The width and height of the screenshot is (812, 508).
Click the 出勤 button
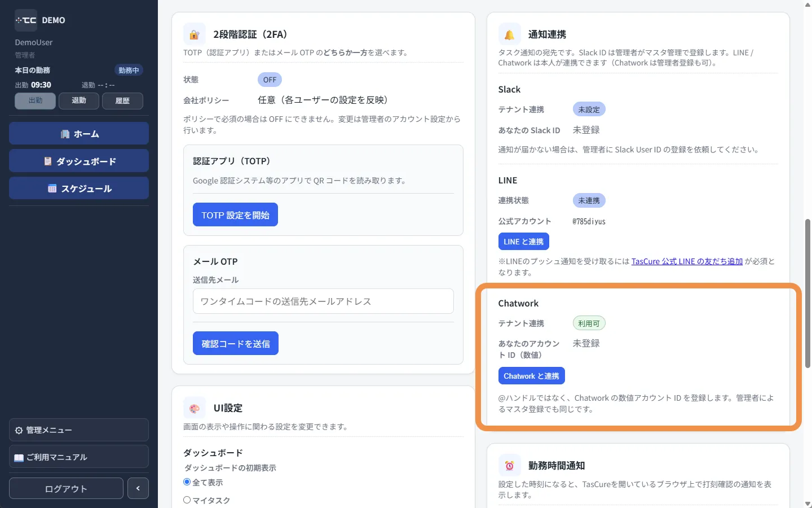(x=36, y=100)
